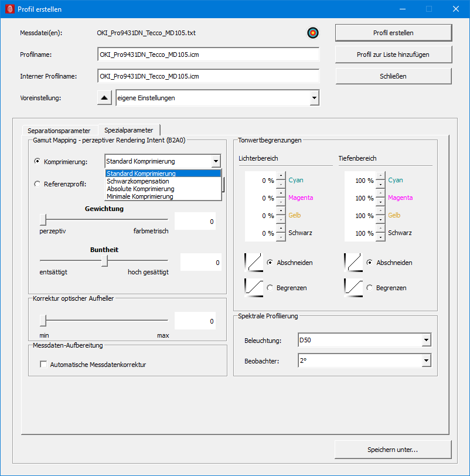Select the Referenzprofil radio button
Screen dimensions: 470x476
(x=38, y=184)
